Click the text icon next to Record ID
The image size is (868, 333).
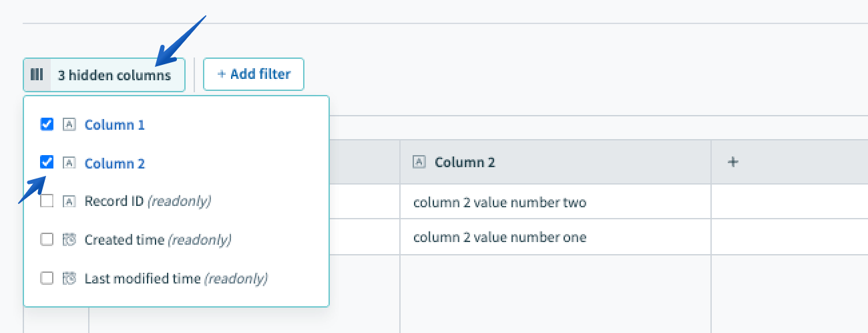[68, 201]
